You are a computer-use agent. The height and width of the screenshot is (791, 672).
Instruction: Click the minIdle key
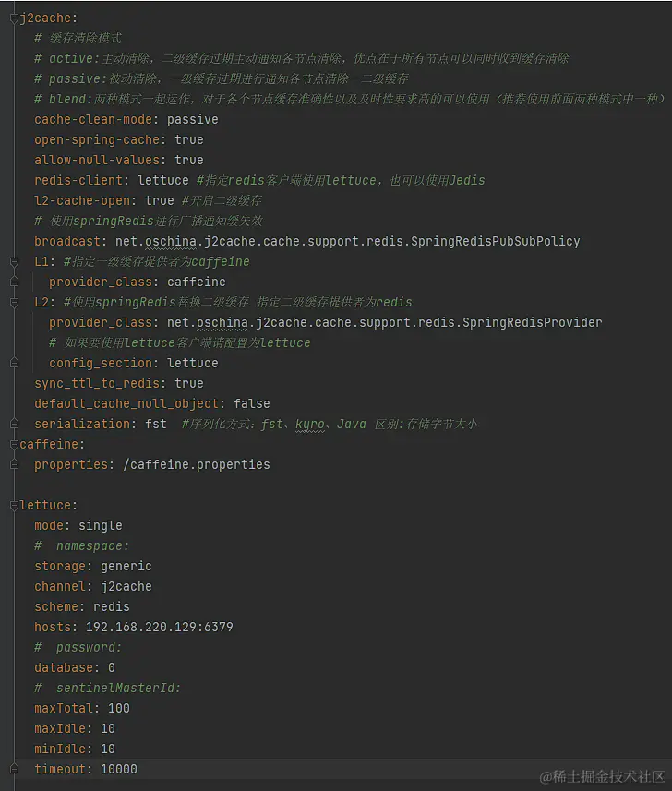[60, 749]
